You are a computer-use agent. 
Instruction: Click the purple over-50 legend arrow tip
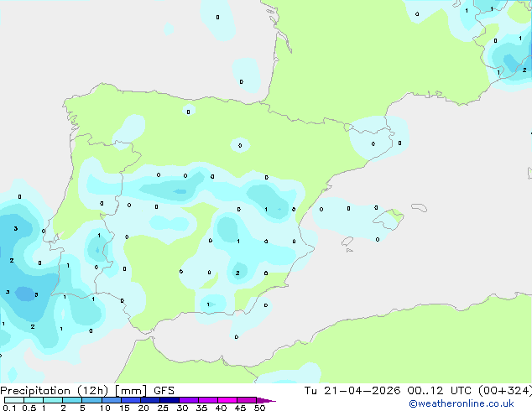pyautogui.click(x=266, y=400)
